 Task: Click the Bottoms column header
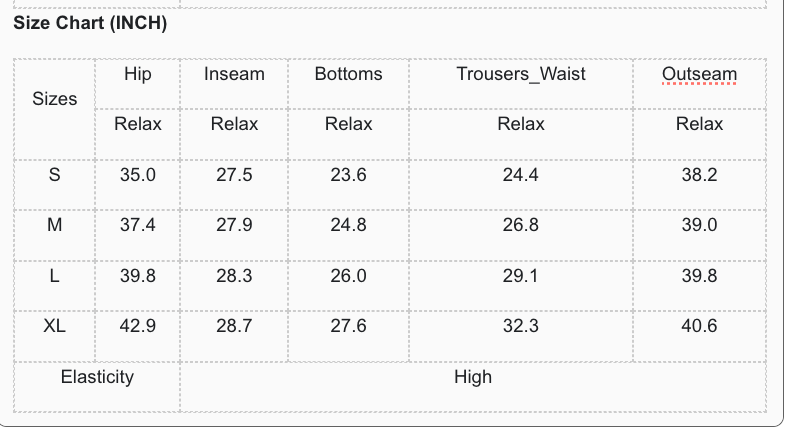[348, 74]
